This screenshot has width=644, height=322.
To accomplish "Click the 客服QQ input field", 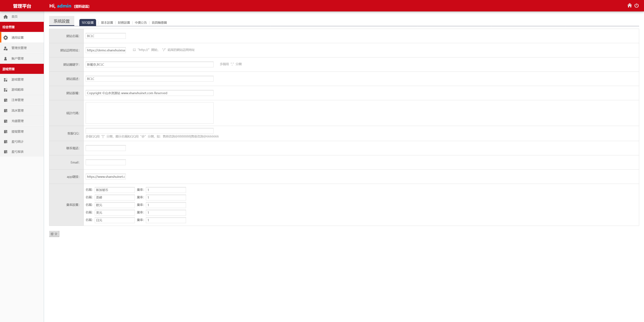I will [149, 131].
